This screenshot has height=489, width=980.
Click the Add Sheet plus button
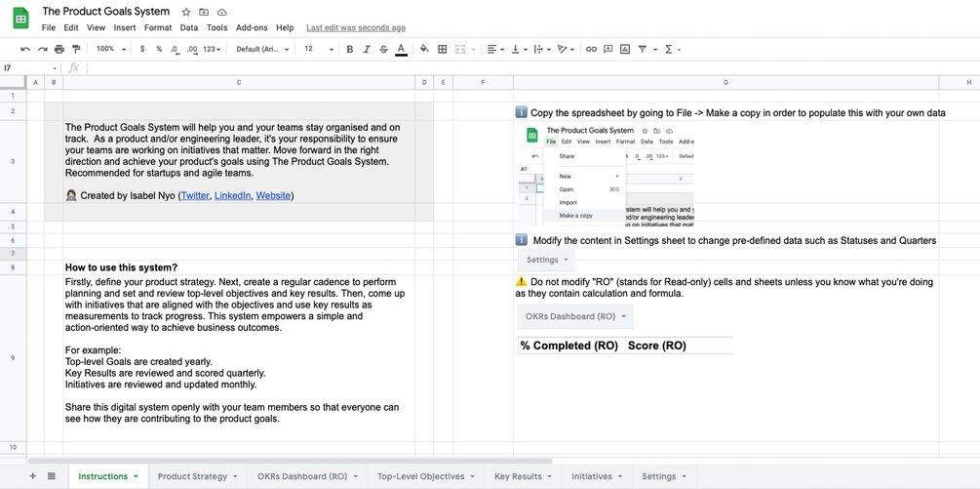pos(33,476)
